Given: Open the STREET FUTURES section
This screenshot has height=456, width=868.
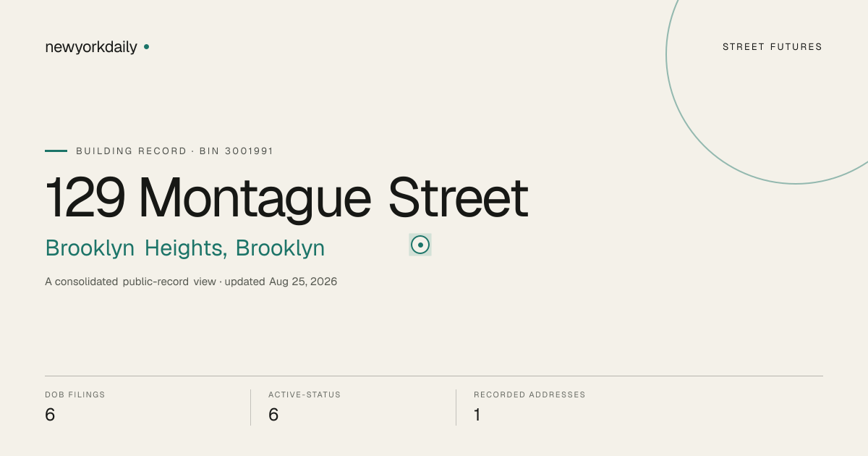Looking at the screenshot, I should (x=773, y=47).
